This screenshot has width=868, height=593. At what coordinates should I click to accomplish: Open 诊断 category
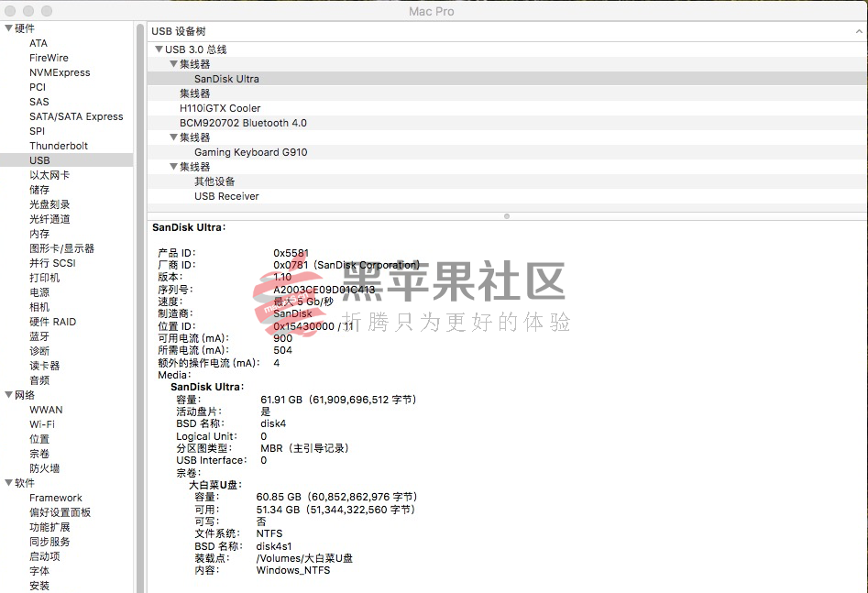coord(38,351)
